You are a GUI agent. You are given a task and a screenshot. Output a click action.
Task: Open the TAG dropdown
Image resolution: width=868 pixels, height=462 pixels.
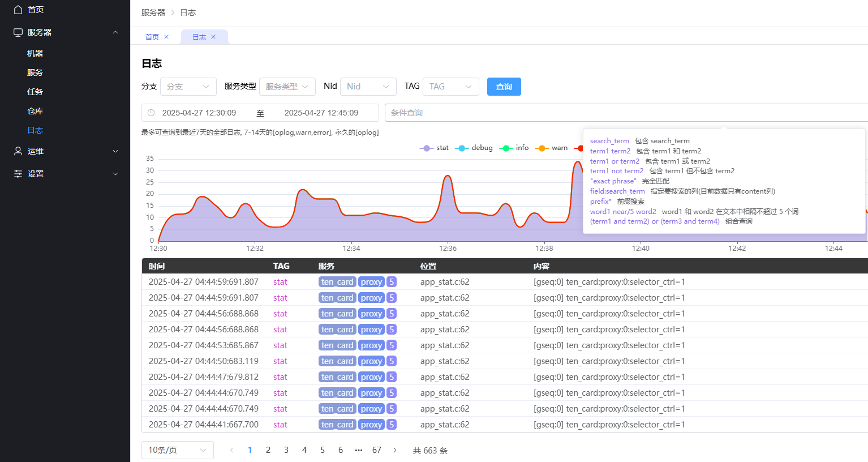451,87
